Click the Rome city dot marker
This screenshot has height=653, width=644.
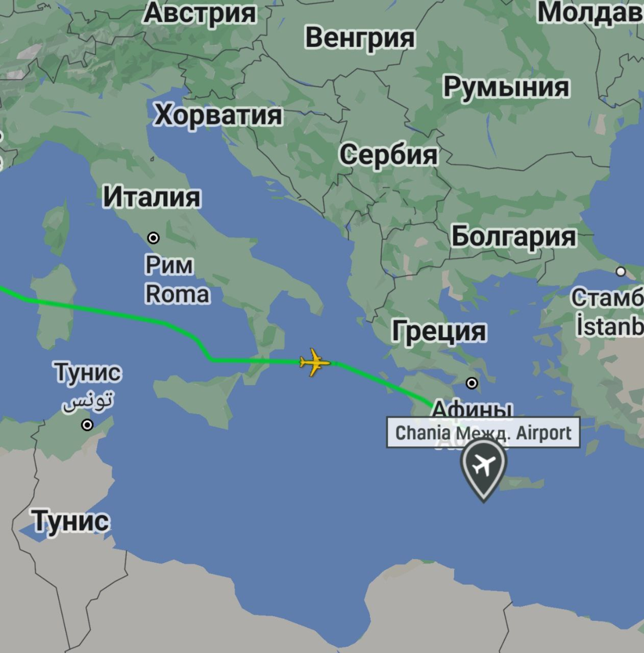tap(153, 238)
